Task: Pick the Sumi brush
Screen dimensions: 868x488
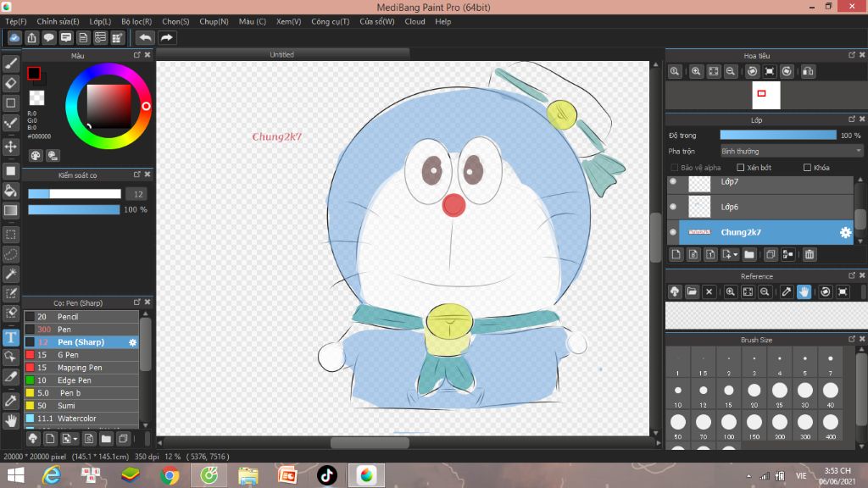Action: [x=81, y=406]
